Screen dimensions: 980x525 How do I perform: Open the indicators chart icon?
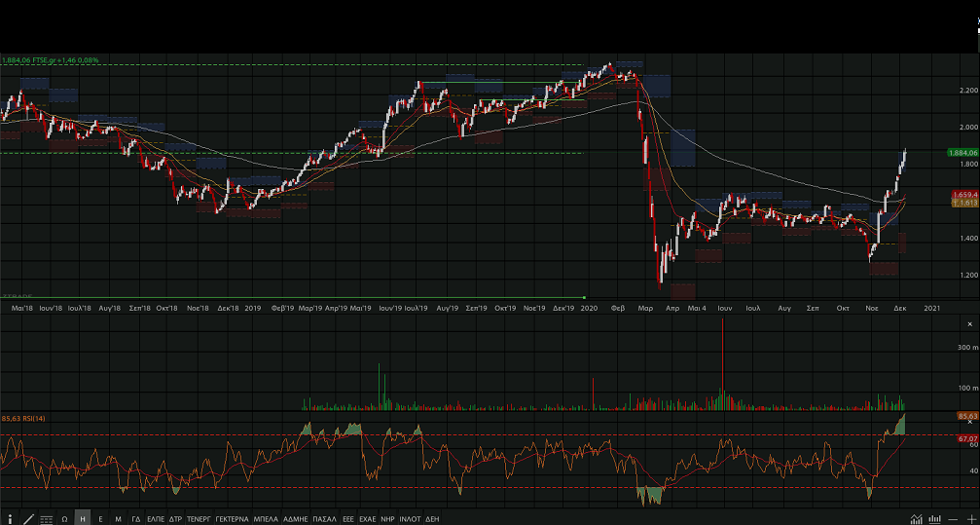click(916, 519)
